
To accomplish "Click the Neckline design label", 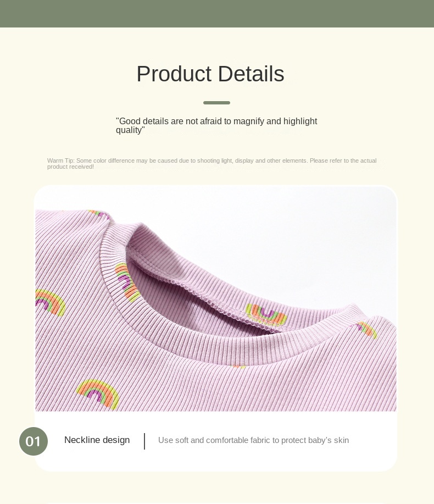I will pyautogui.click(x=97, y=440).
